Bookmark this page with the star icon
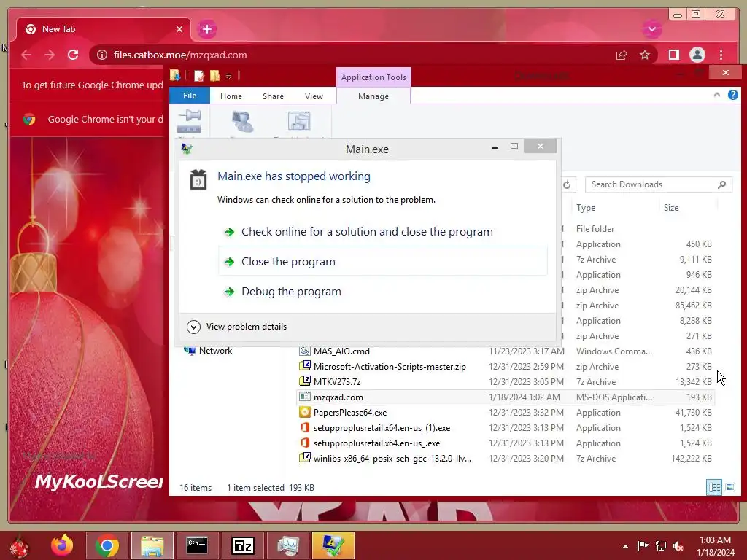The width and height of the screenshot is (747, 560). tap(645, 55)
